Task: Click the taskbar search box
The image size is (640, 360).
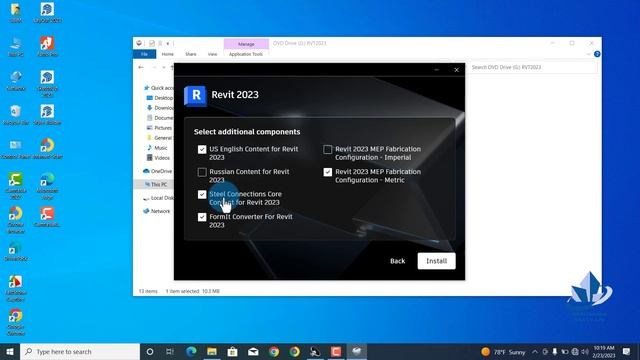Action: click(80, 351)
